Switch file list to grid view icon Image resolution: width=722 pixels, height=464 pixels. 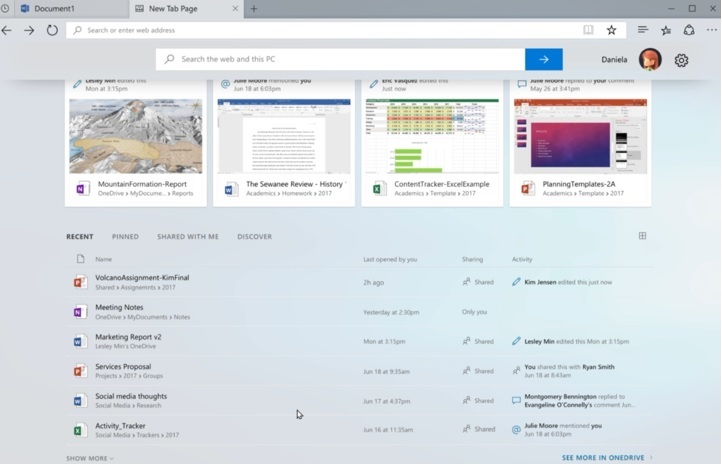pyautogui.click(x=642, y=236)
